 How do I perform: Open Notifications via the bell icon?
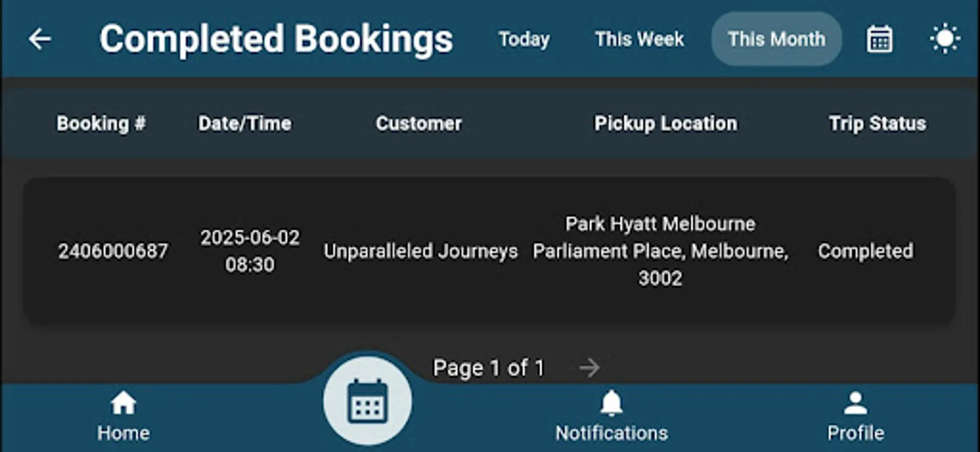pyautogui.click(x=611, y=416)
